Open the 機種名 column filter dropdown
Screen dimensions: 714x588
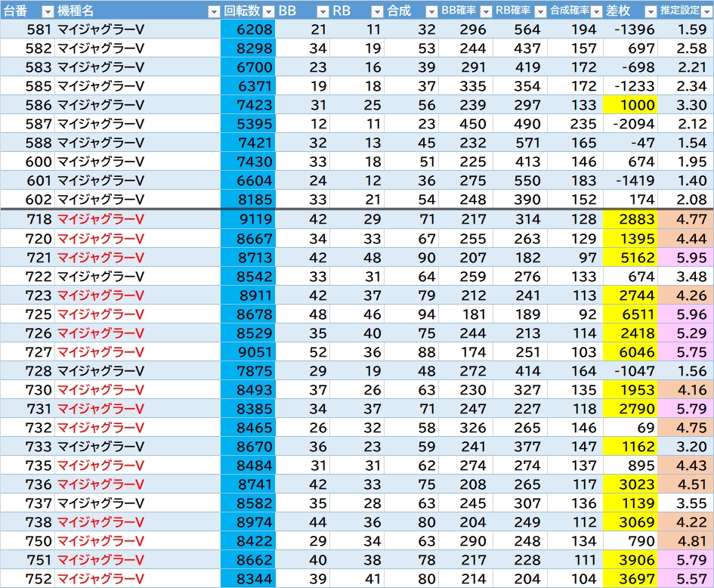pyautogui.click(x=213, y=11)
